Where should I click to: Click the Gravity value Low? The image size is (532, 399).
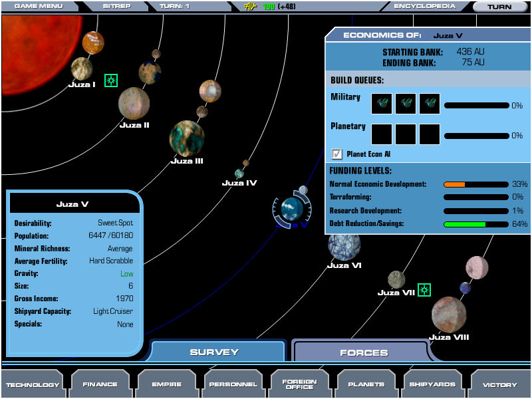tap(127, 274)
